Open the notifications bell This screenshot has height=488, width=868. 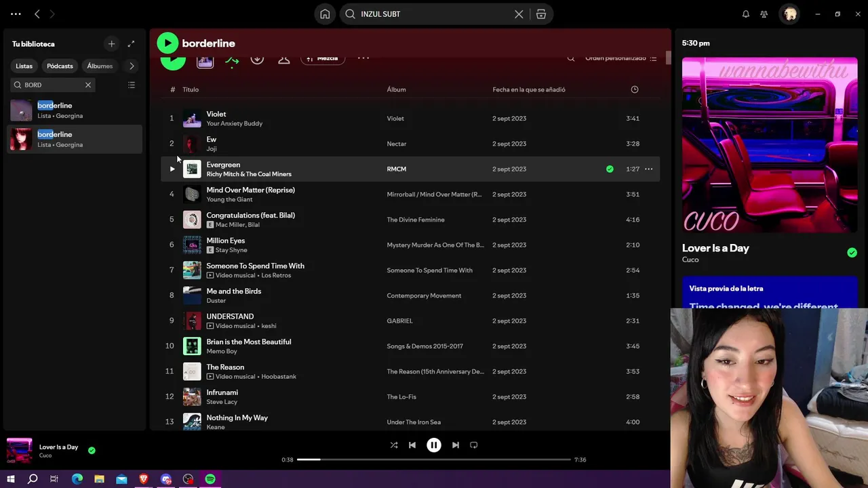pyautogui.click(x=746, y=14)
